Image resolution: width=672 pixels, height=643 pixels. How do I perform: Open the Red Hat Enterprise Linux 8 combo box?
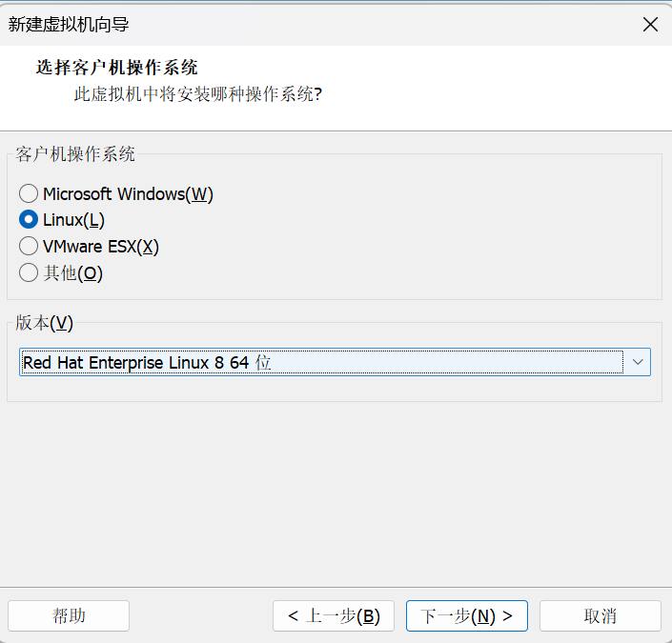335,362
